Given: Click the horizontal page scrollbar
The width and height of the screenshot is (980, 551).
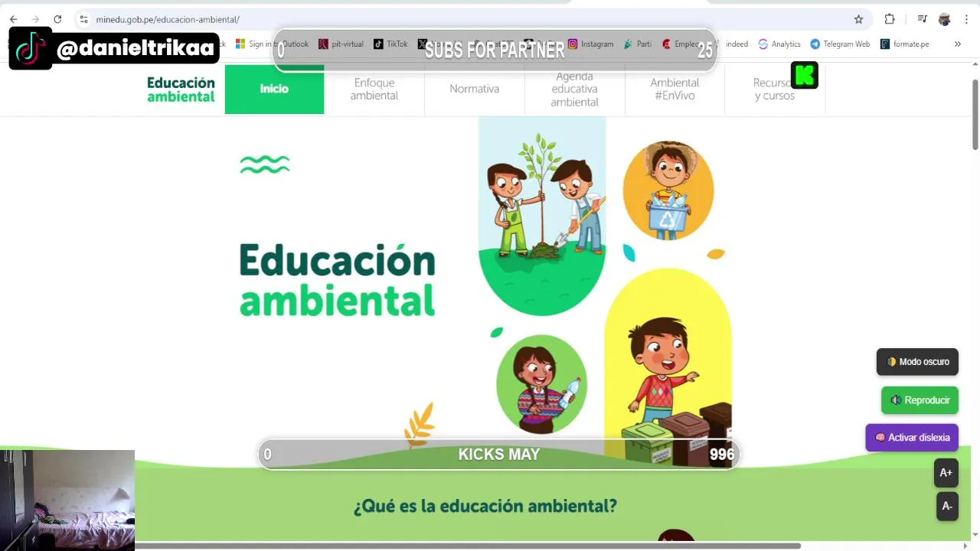Looking at the screenshot, I should 468,546.
